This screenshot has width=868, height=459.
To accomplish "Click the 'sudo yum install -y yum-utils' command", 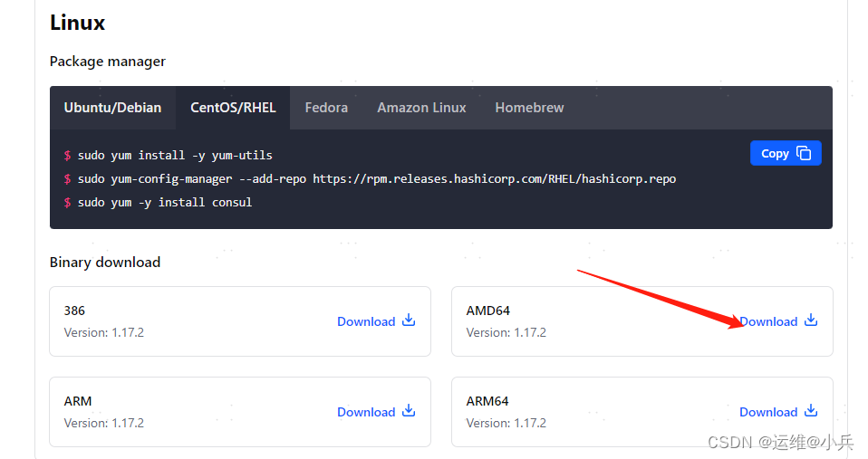I will coord(175,156).
